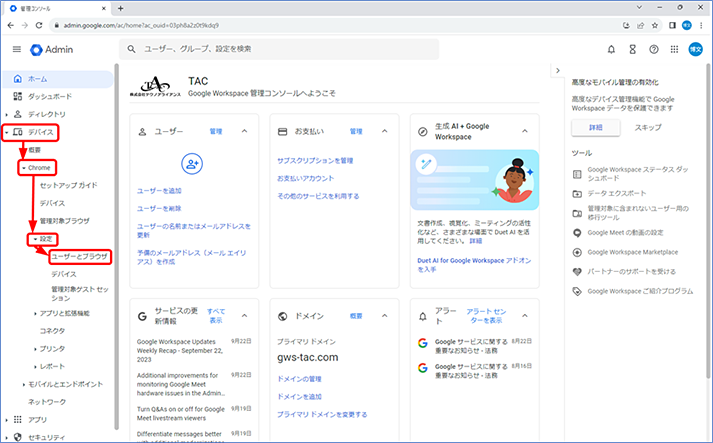The image size is (713, 443).
Task: Click the share page icon in address bar
Action: pyautogui.click(x=641, y=25)
